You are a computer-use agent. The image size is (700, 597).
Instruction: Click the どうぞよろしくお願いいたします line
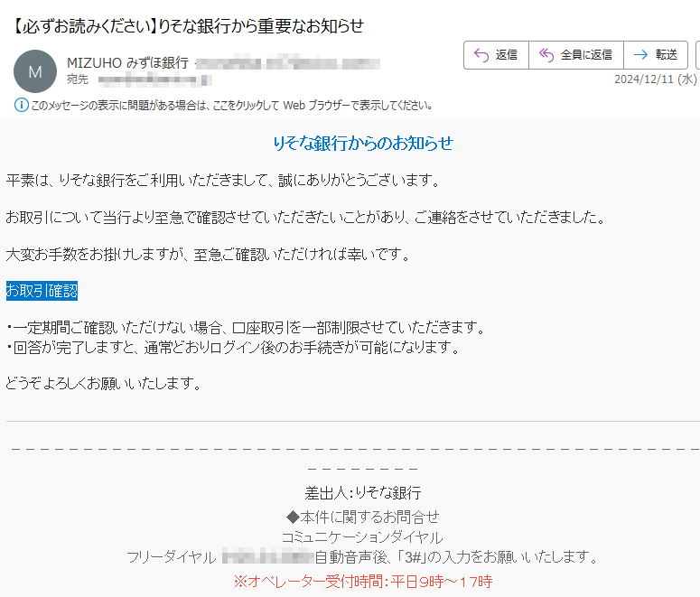point(105,383)
